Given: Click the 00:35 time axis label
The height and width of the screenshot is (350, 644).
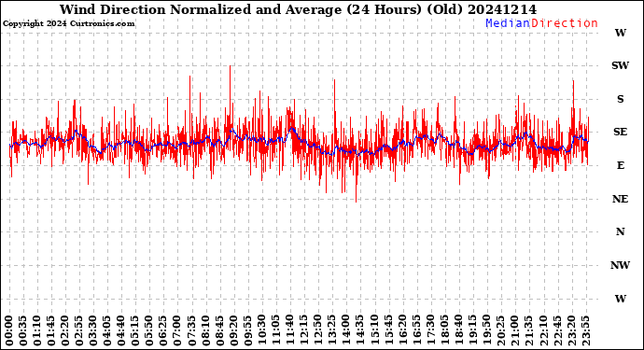Looking at the screenshot, I should [23, 330].
